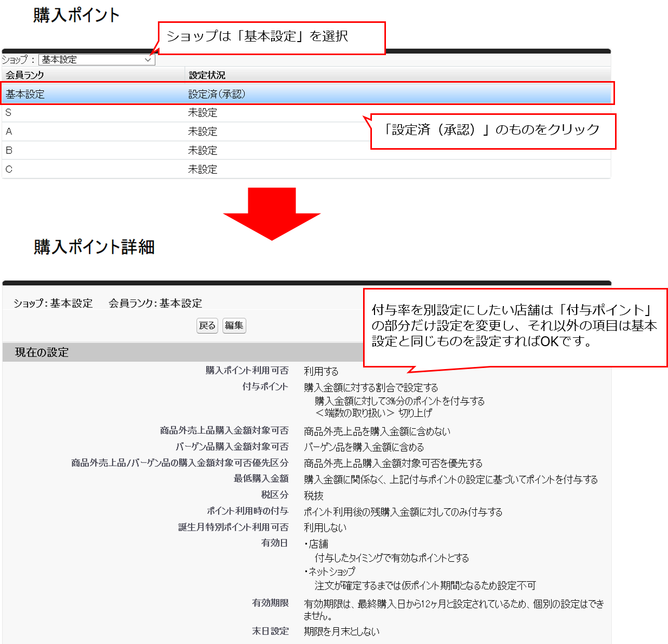Click the 設定状況 column header
The image size is (668, 644).
[207, 75]
